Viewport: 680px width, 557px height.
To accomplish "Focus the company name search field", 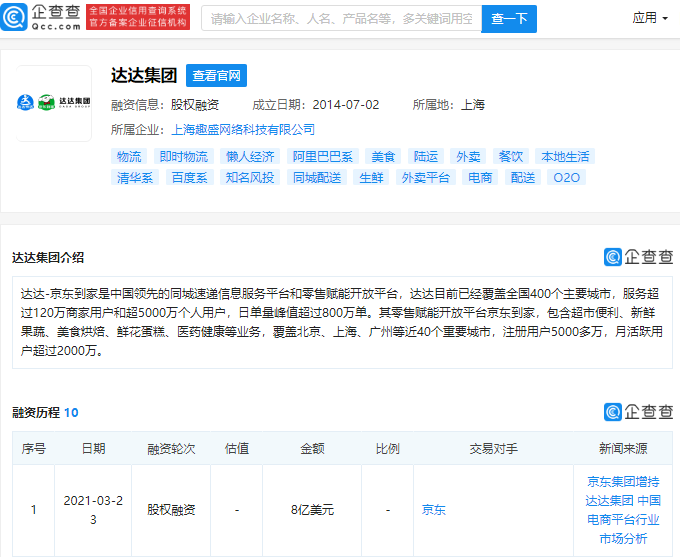I will 341,19.
